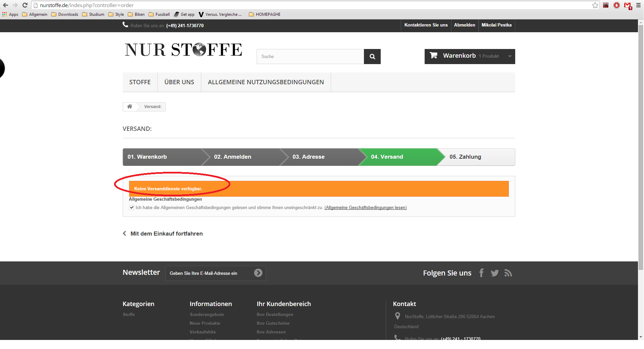The width and height of the screenshot is (644, 349).
Task: Open the Gmail extension icon
Action: coord(628,5)
